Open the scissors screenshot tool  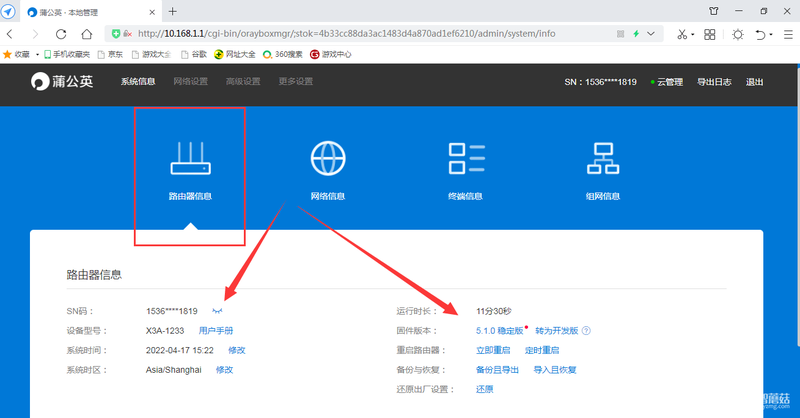pyautogui.click(x=682, y=34)
